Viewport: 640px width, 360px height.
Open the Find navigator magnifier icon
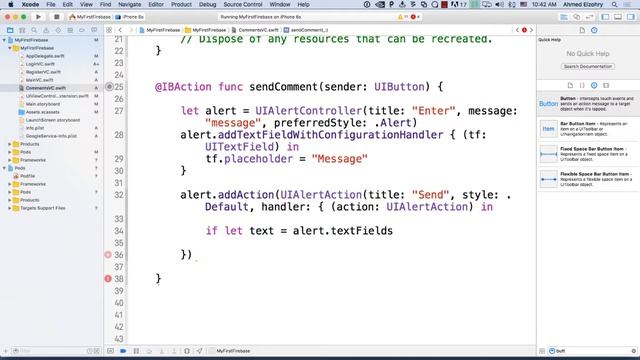[x=34, y=30]
